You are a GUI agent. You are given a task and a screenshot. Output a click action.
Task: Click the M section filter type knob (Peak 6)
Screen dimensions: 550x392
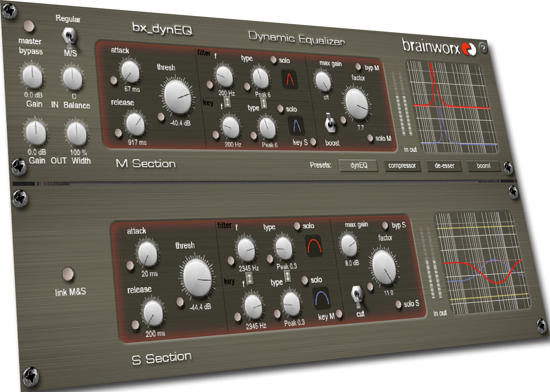point(260,78)
